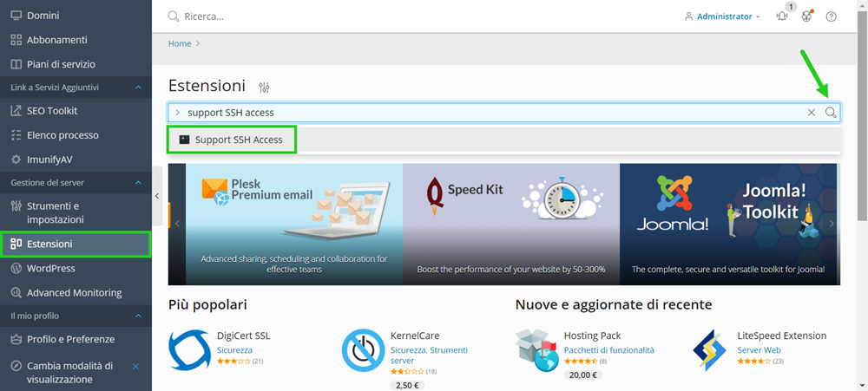
Task: Open the Administrator account dropdown
Action: (x=722, y=16)
